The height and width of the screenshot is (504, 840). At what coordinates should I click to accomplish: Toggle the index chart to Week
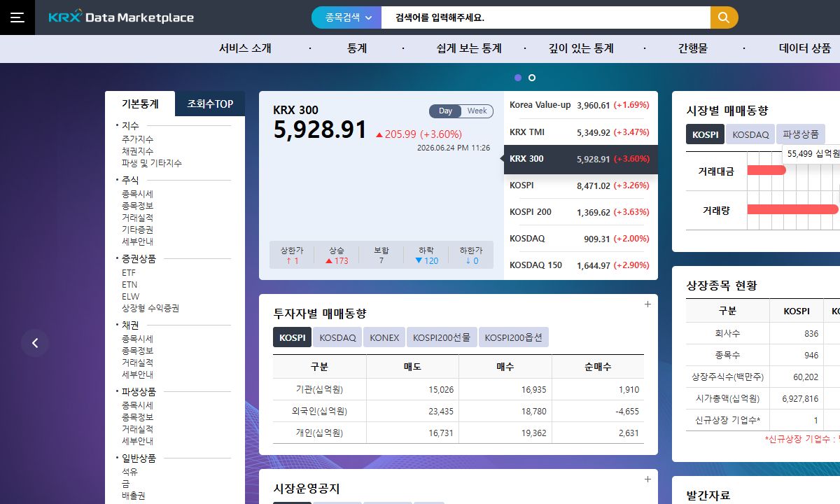pos(477,111)
